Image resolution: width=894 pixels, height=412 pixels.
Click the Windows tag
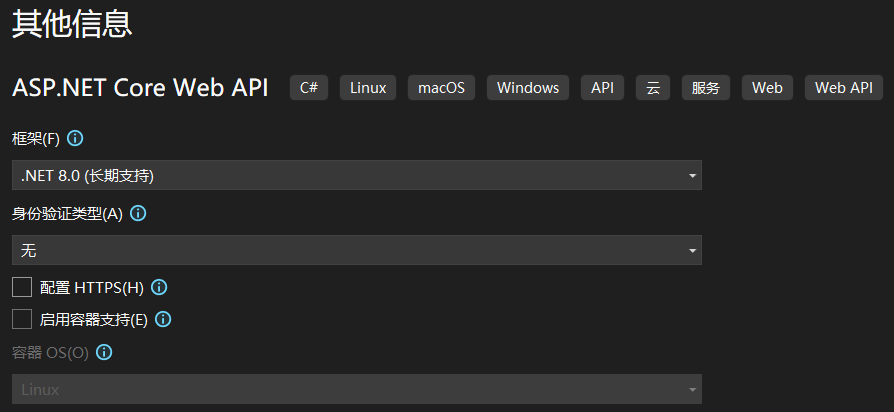pyautogui.click(x=528, y=88)
